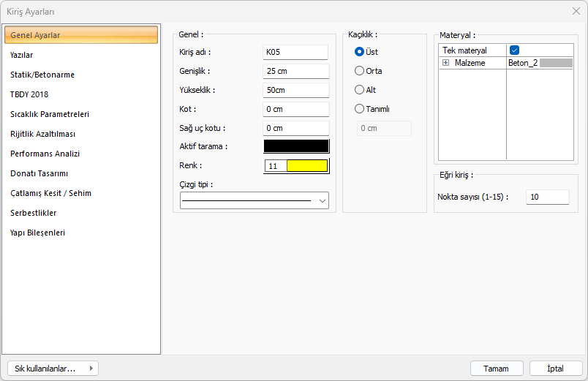This screenshot has width=588, height=381.
Task: Click the Tamam button
Action: pos(497,369)
